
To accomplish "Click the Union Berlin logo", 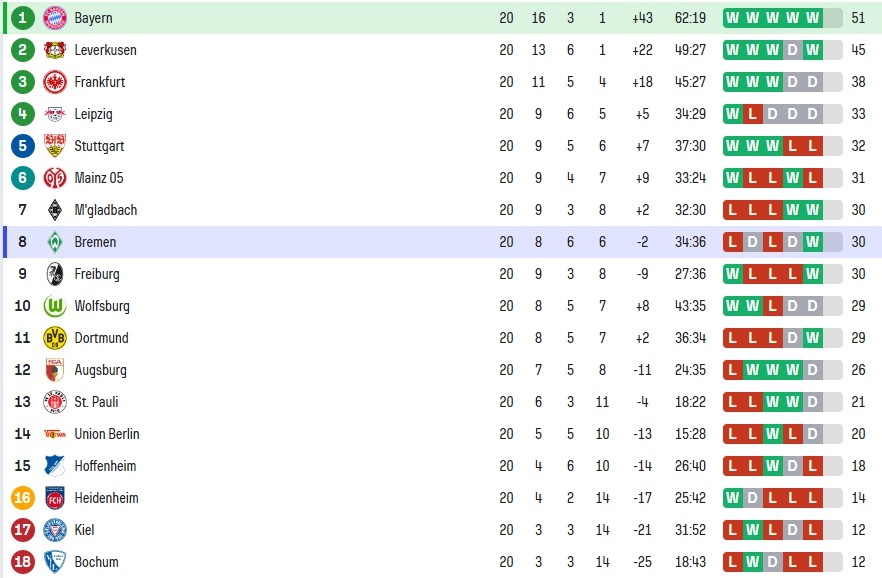I will click(55, 434).
